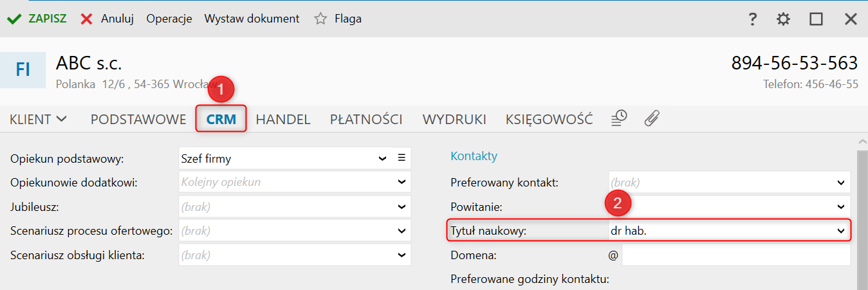868x290 pixels.
Task: Expand the Jubileusz dropdown
Action: (x=402, y=207)
